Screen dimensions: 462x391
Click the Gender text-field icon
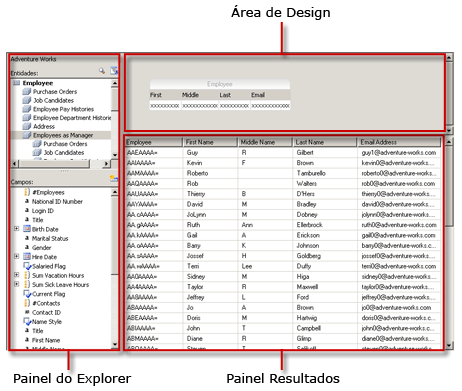[x=27, y=247]
